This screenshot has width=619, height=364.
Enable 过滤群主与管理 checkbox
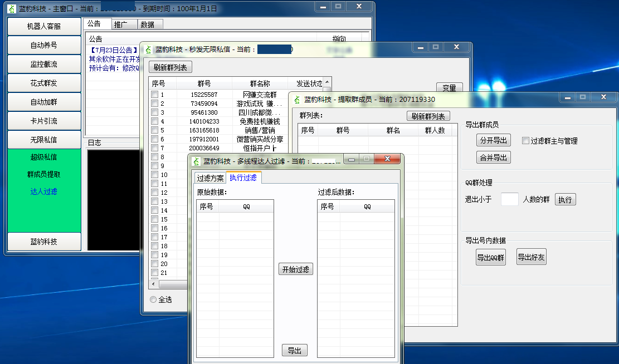[x=525, y=141]
